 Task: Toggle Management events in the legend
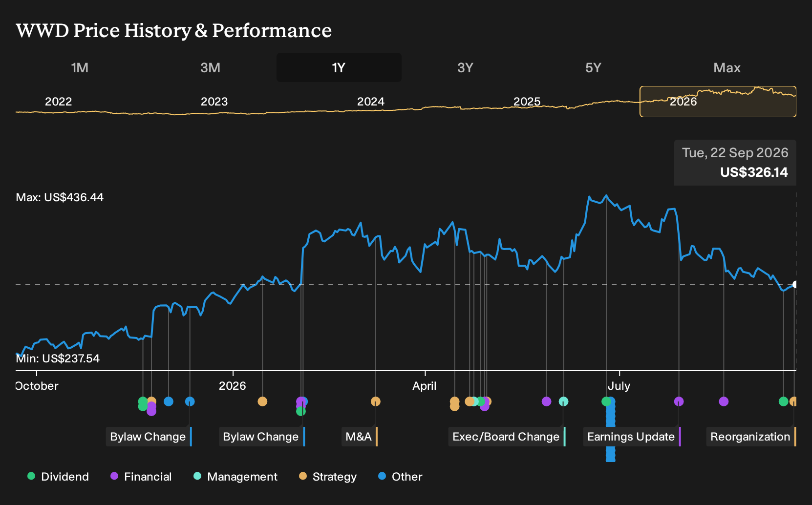coord(235,477)
